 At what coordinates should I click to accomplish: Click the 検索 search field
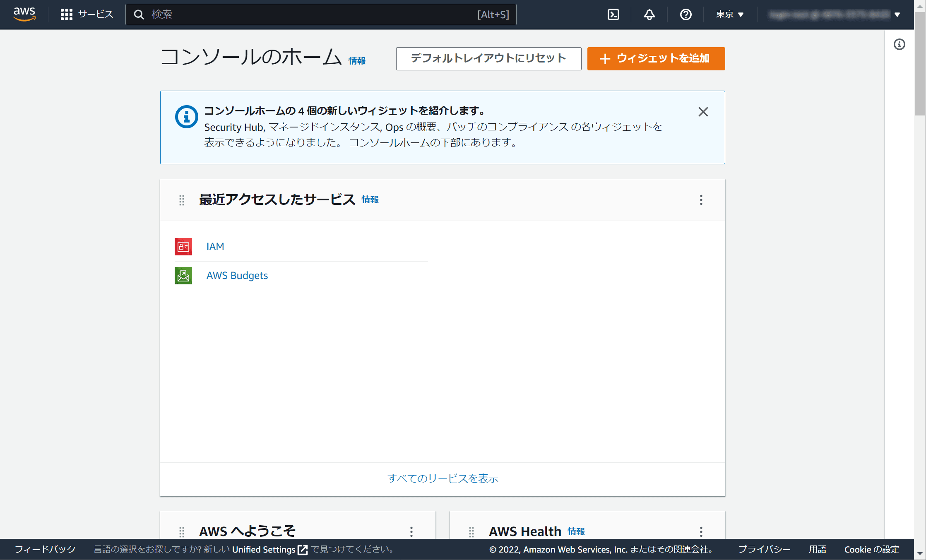[321, 14]
